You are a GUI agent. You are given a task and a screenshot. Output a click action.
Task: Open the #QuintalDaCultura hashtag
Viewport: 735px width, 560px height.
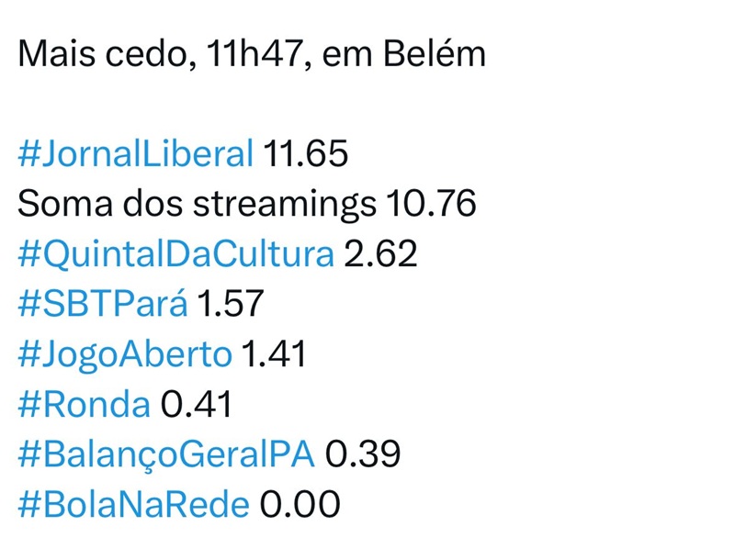[x=175, y=253]
